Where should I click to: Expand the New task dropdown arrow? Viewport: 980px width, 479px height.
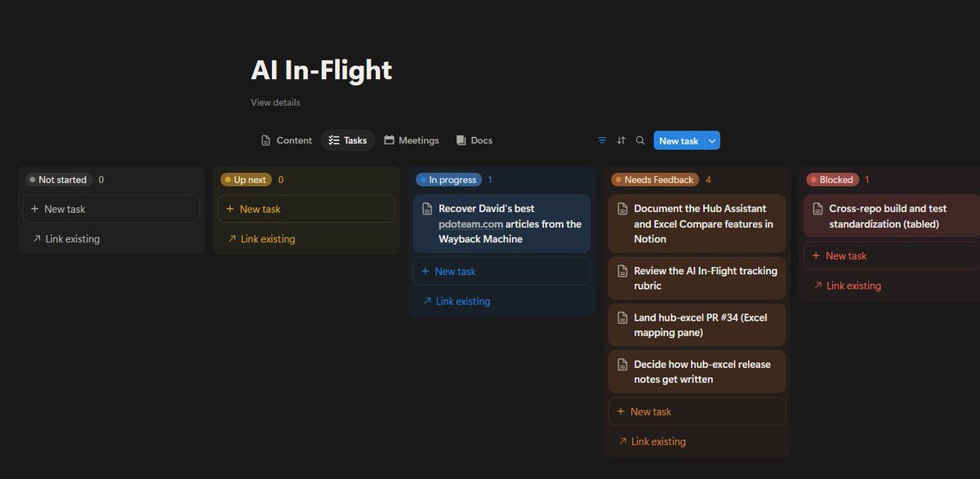(712, 140)
